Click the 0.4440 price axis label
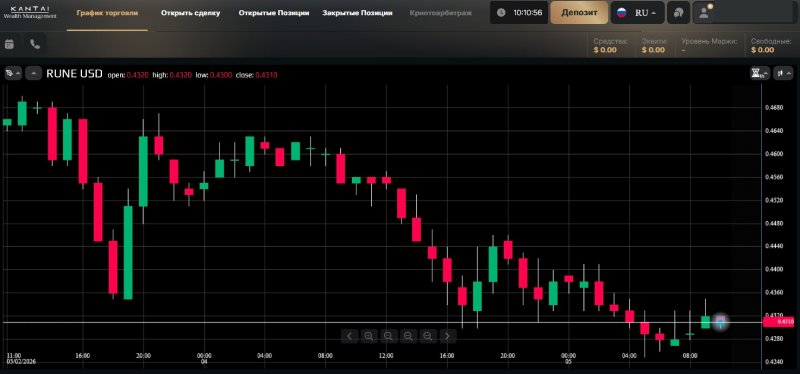800x374 pixels. point(774,246)
